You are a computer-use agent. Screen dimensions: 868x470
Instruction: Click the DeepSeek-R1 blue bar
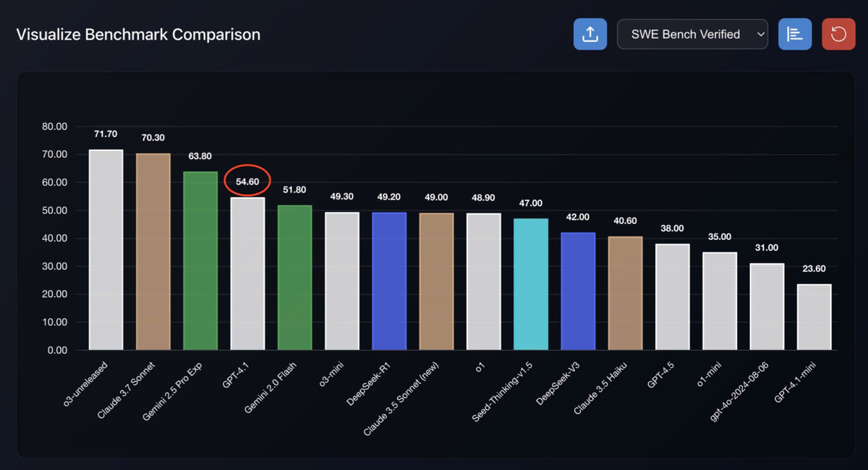(389, 281)
